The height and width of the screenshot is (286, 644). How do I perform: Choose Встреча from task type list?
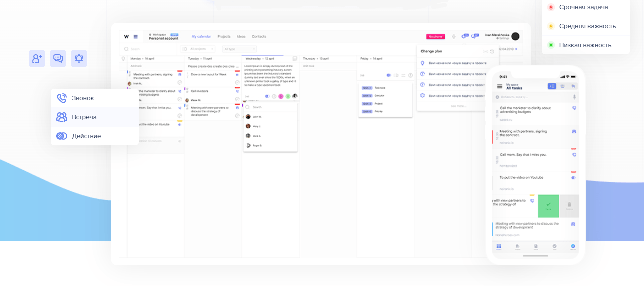pos(84,117)
